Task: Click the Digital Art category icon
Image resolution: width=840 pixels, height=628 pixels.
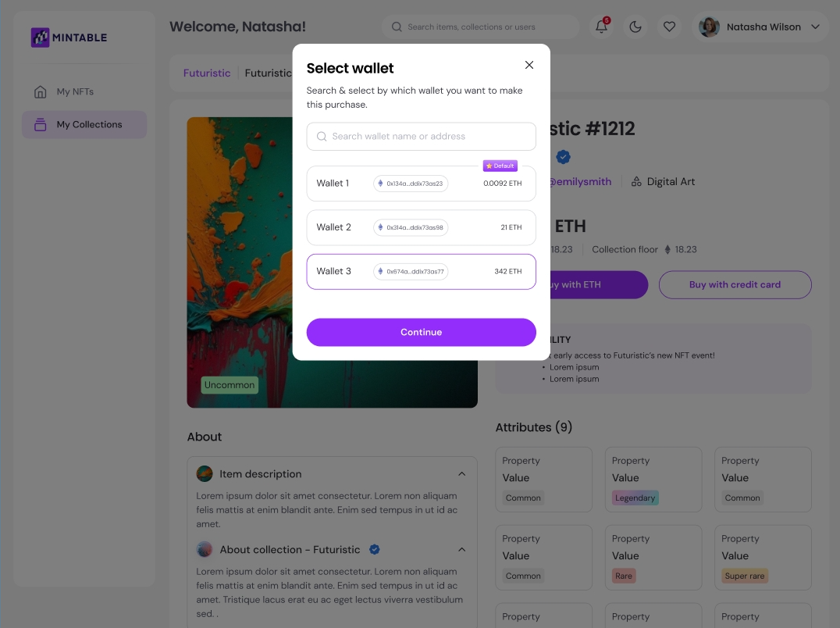Action: point(636,182)
